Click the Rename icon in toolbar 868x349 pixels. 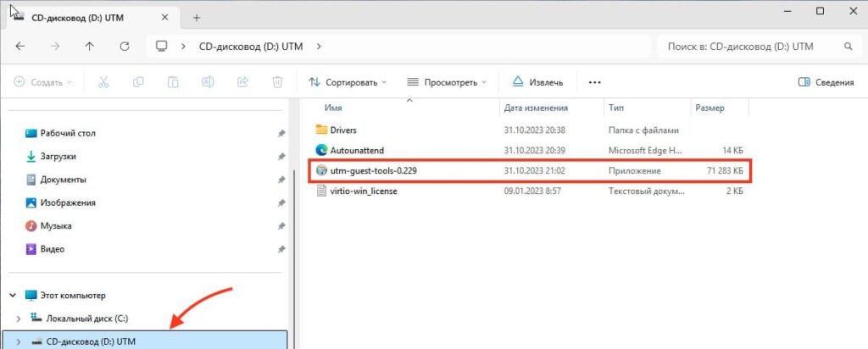coord(208,82)
